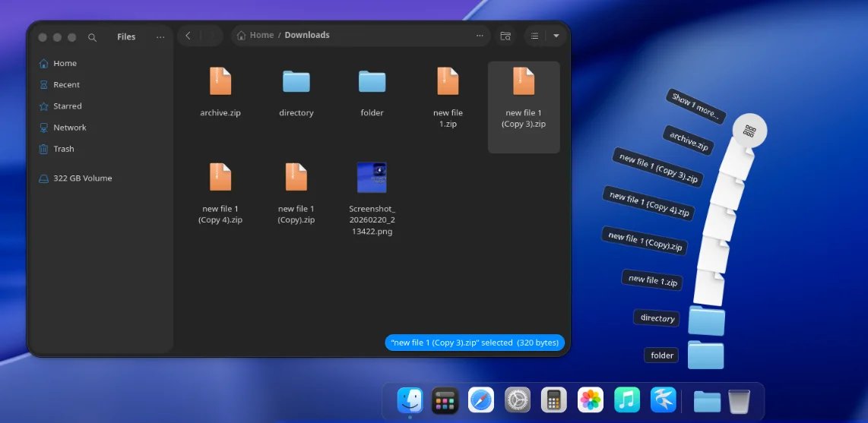Viewport: 868px width, 423px height.
Task: Open the folder named folder in Files
Action: [x=372, y=81]
